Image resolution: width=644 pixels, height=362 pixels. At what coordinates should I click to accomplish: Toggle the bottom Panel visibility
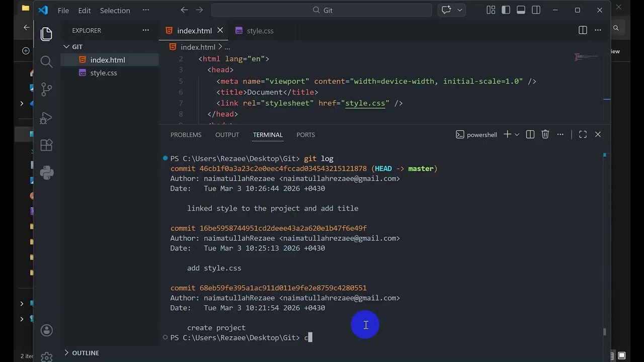[521, 10]
